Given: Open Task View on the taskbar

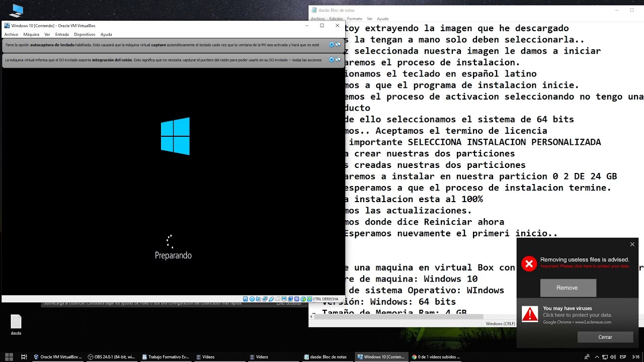Looking at the screenshot, I should coord(24,357).
